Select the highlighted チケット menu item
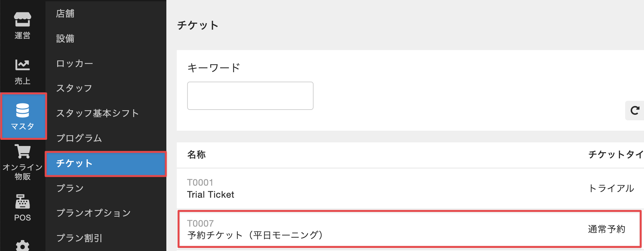This screenshot has height=251, width=644. (74, 163)
